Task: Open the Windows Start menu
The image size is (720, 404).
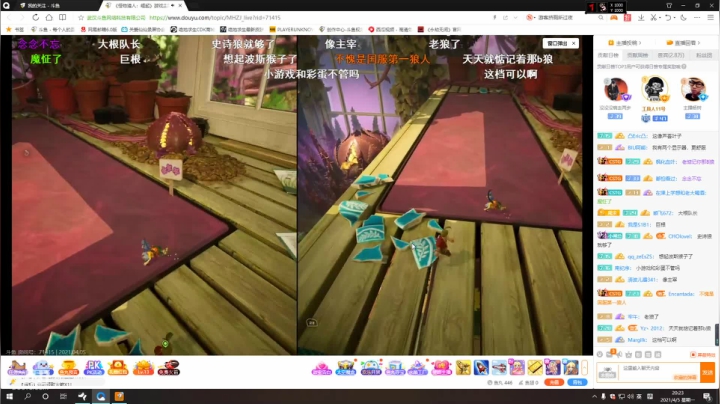Action: (x=9, y=396)
